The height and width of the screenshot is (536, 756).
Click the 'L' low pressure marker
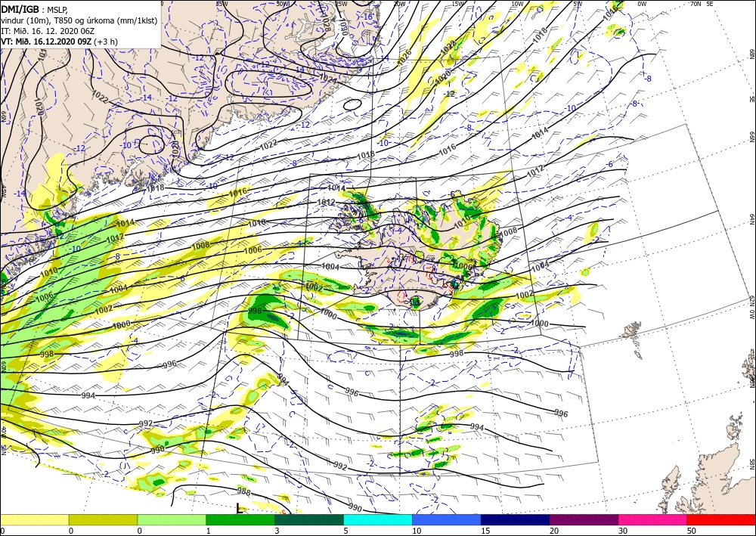[x=239, y=508]
